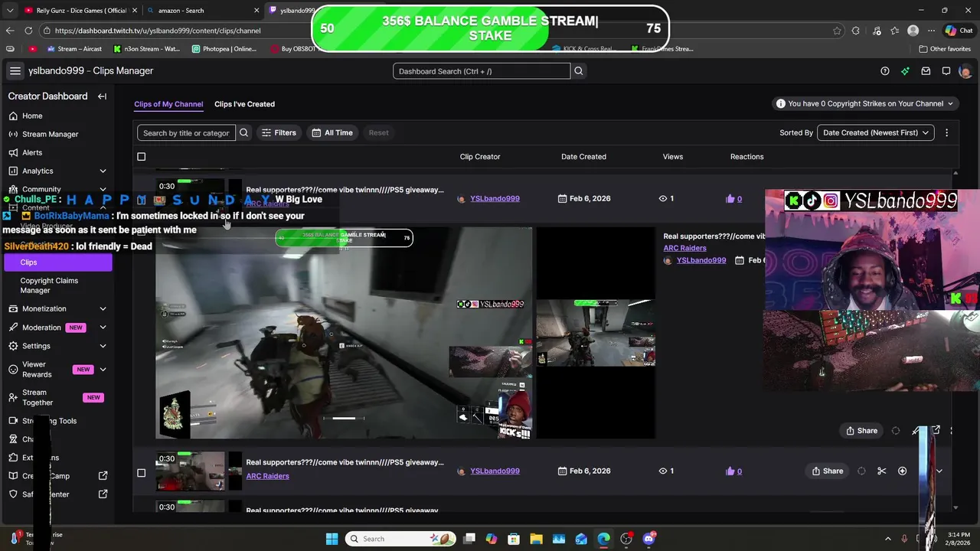
Task: Switch to the amazon - Search browser tab
Action: click(203, 11)
